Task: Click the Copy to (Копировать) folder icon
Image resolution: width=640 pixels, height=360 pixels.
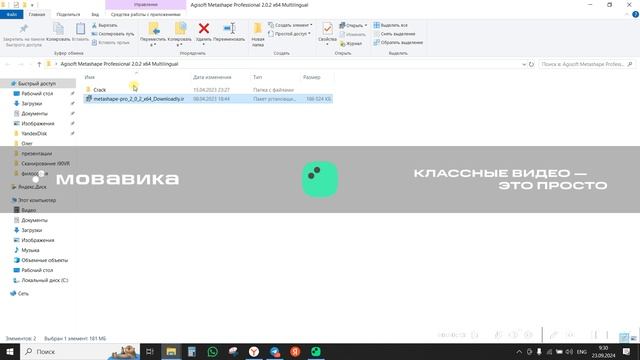Action: pos(180,29)
